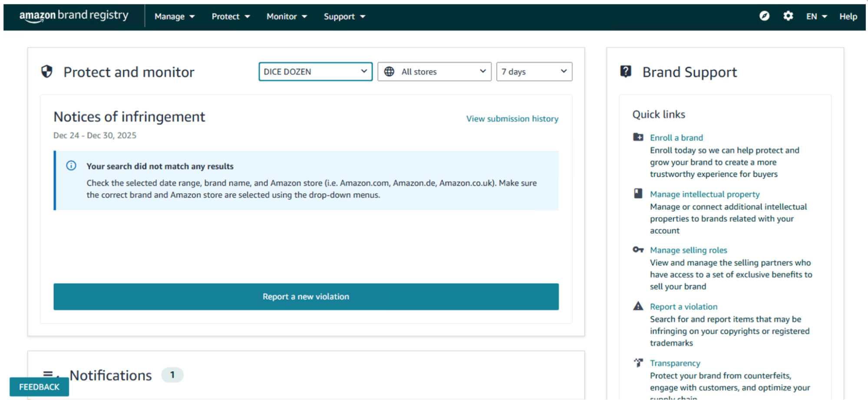The height and width of the screenshot is (400, 868).
Task: Click the compass explore icon in header
Action: point(764,16)
